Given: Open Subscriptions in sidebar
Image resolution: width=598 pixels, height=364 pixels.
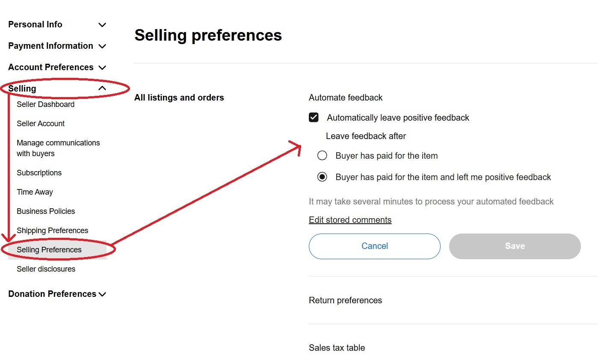Looking at the screenshot, I should click(39, 173).
